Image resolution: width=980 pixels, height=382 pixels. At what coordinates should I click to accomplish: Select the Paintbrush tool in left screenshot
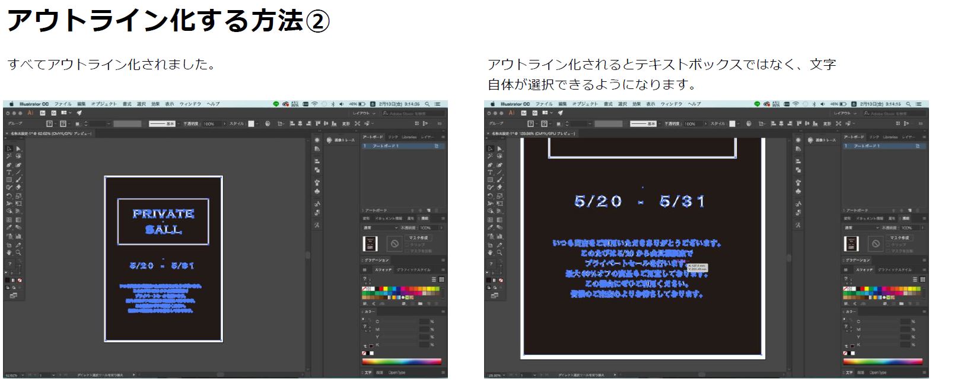pos(18,180)
